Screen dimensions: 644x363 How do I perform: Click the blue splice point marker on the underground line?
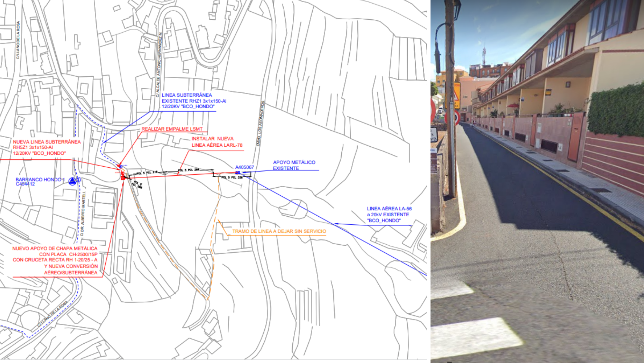(x=120, y=167)
